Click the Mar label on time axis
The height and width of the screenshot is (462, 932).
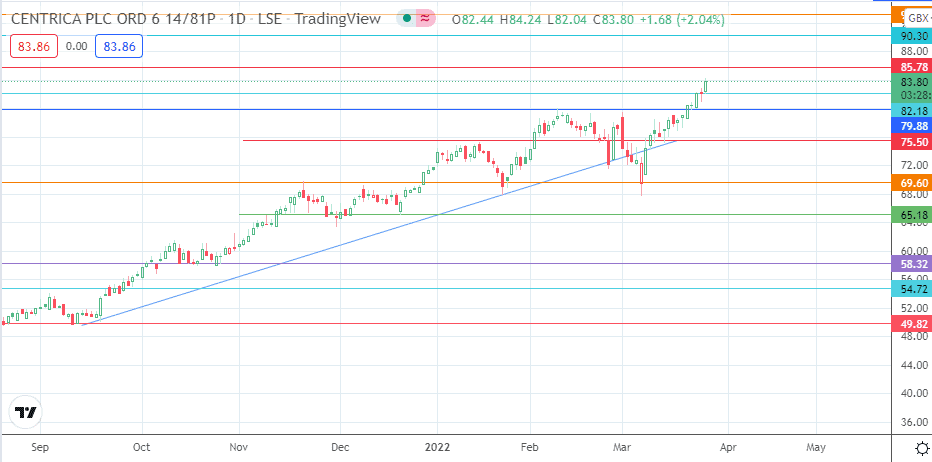point(622,447)
